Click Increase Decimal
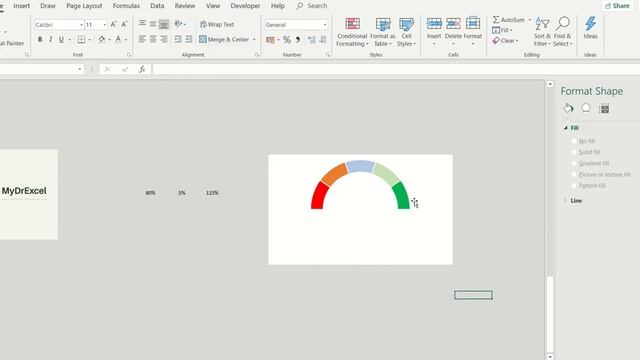This screenshot has width=640, height=360. tap(312, 40)
